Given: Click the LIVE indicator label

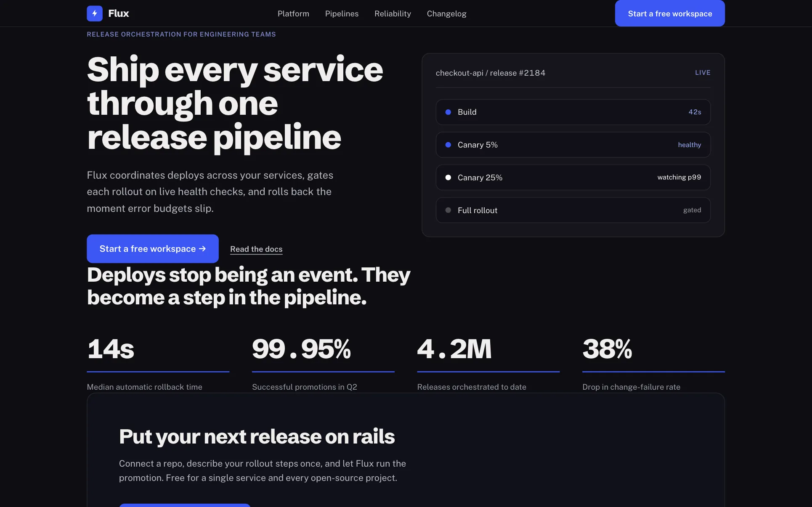Looking at the screenshot, I should pyautogui.click(x=703, y=73).
